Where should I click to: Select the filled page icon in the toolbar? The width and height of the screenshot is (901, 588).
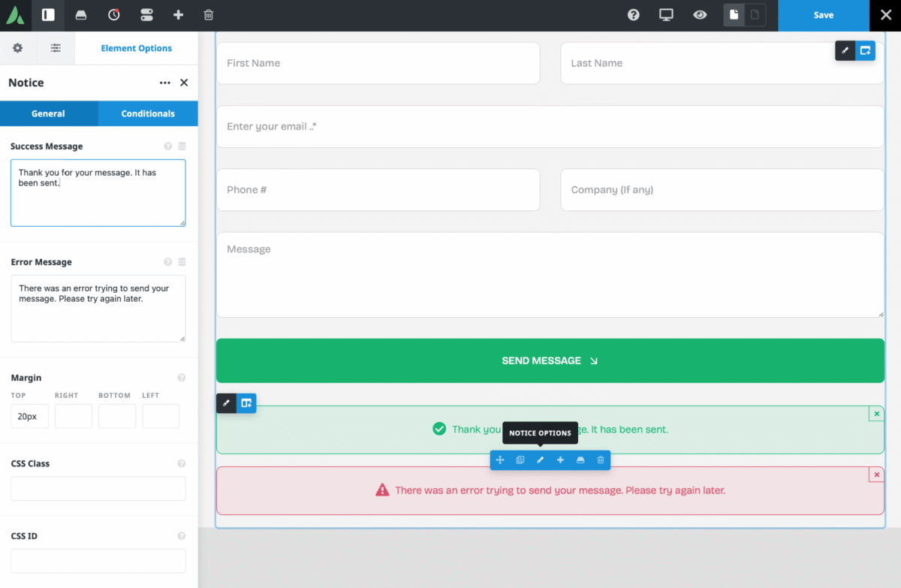point(734,15)
